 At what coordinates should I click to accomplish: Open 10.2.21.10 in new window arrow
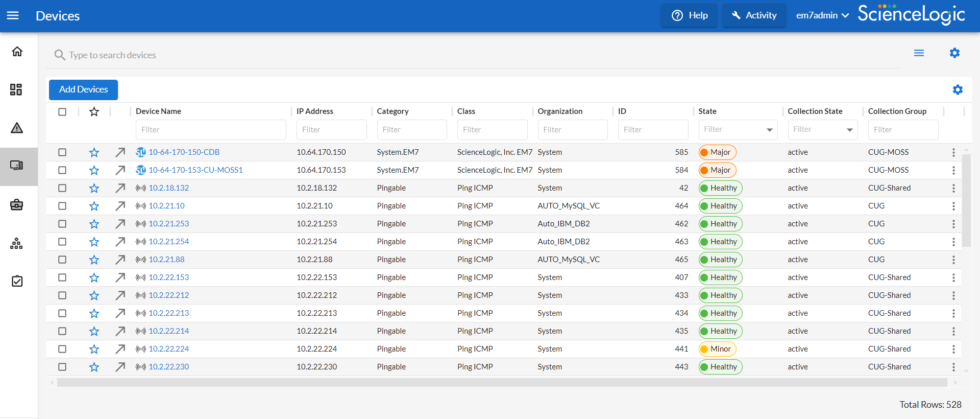pyautogui.click(x=120, y=206)
